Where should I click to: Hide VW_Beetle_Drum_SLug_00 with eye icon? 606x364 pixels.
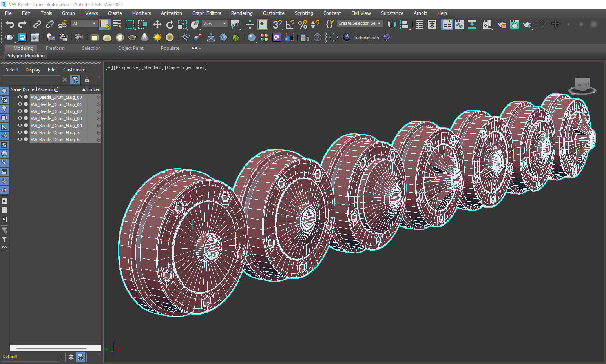tap(20, 97)
